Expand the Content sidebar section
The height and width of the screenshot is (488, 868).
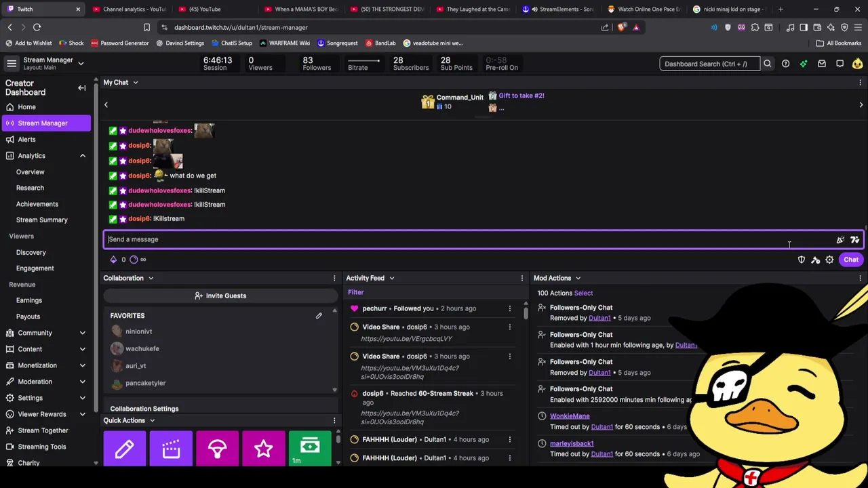tap(83, 349)
